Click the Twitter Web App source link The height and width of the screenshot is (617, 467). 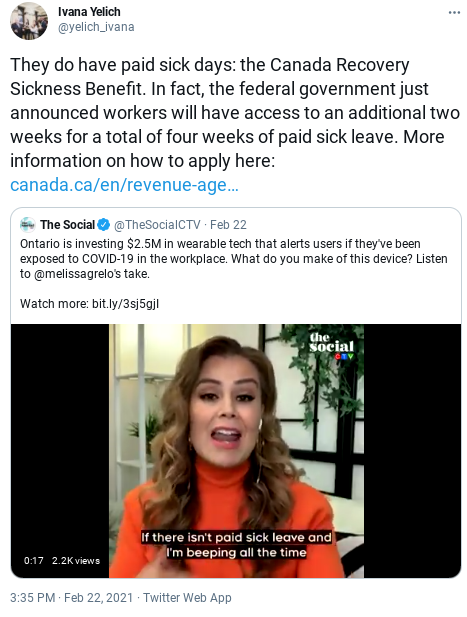coord(187,598)
